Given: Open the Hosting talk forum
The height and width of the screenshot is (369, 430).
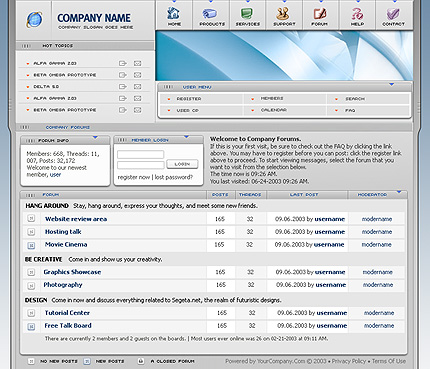Looking at the screenshot, I should (63, 232).
